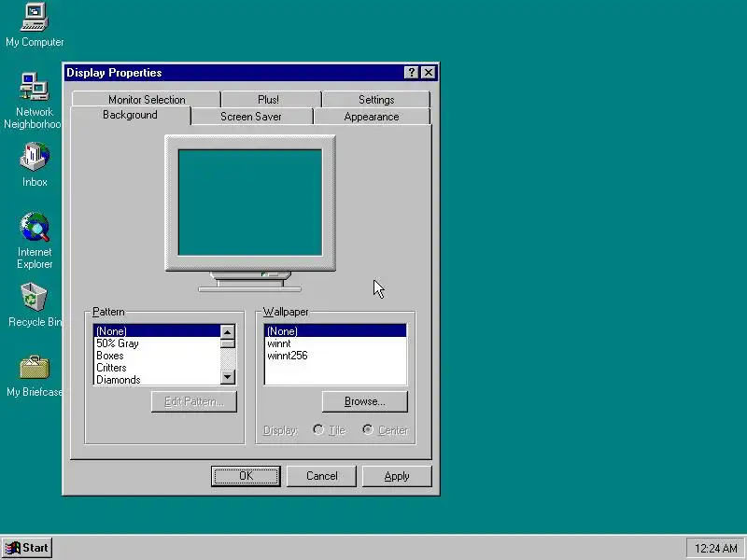Choose the Boxes pattern
This screenshot has height=560, width=747.
157,356
